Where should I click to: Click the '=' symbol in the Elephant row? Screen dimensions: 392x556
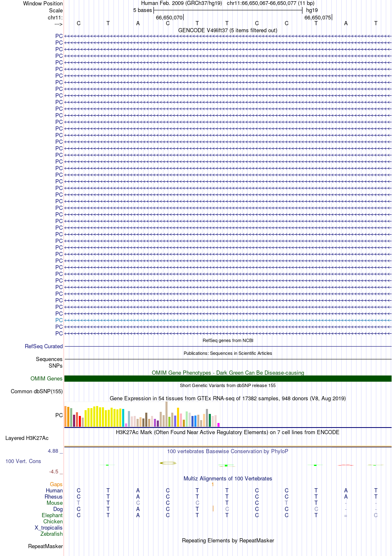[346, 516]
